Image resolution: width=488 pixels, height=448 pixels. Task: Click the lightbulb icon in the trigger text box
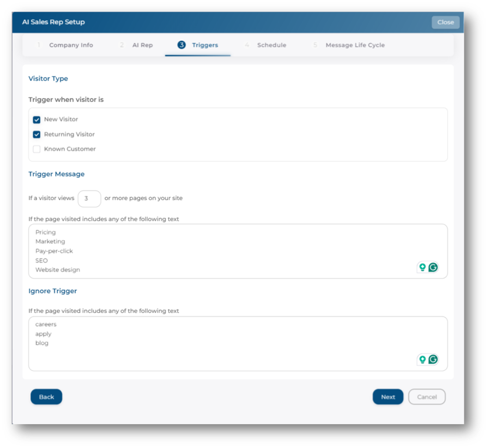[x=422, y=267]
